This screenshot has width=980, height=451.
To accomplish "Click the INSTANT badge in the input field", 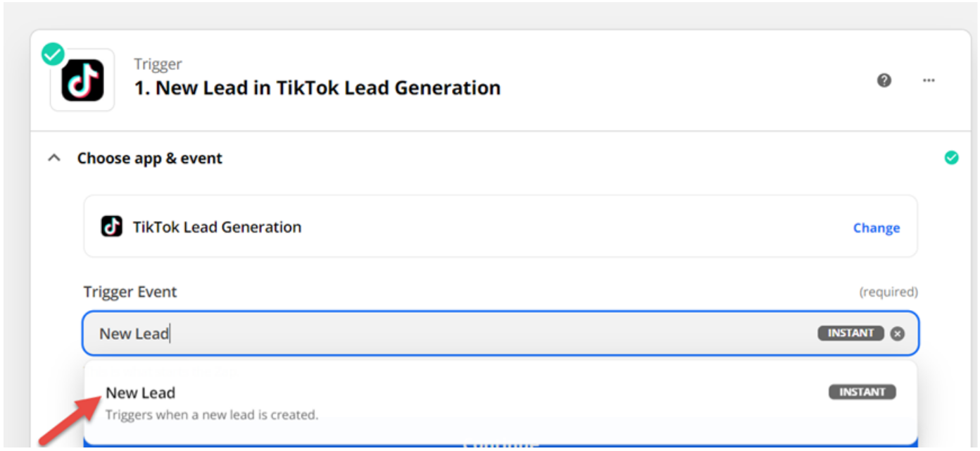I will [x=850, y=333].
